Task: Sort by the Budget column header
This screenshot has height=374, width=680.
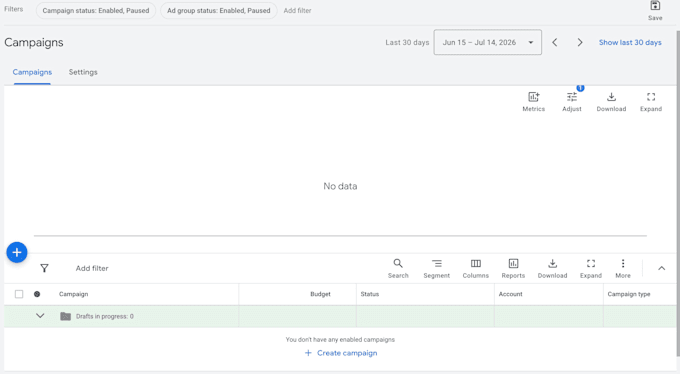Action: point(320,294)
